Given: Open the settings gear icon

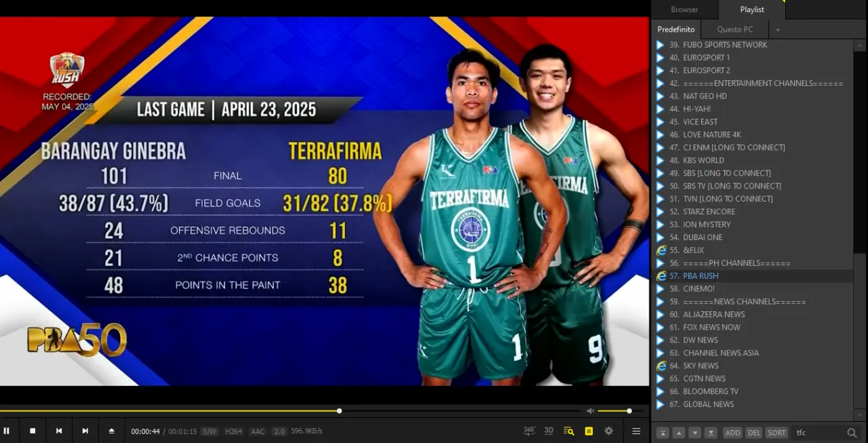Looking at the screenshot, I should pyautogui.click(x=609, y=431).
